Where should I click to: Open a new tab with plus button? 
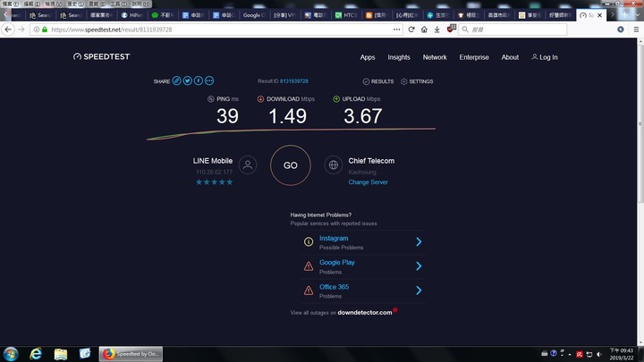[x=624, y=15]
